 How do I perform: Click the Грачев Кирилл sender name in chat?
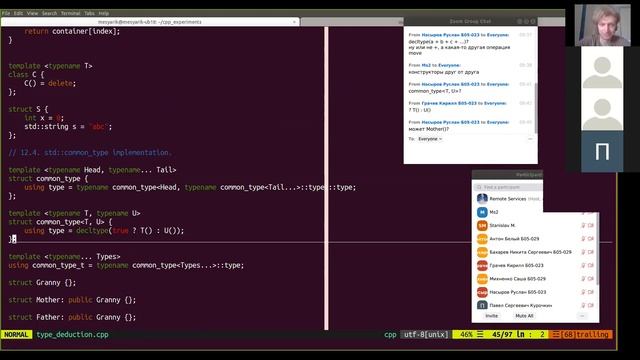[450, 103]
